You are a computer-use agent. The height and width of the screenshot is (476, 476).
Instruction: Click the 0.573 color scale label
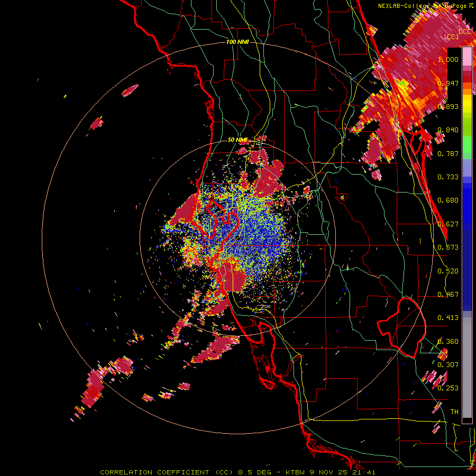click(448, 248)
